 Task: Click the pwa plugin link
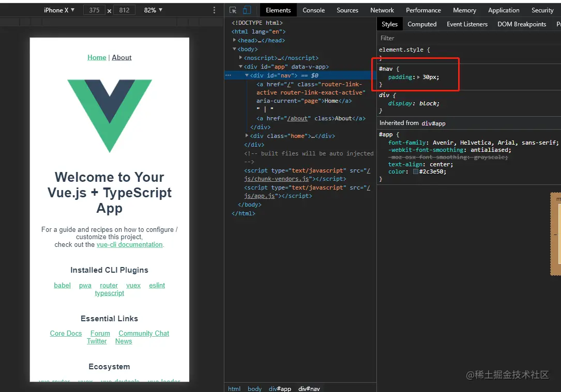click(85, 286)
